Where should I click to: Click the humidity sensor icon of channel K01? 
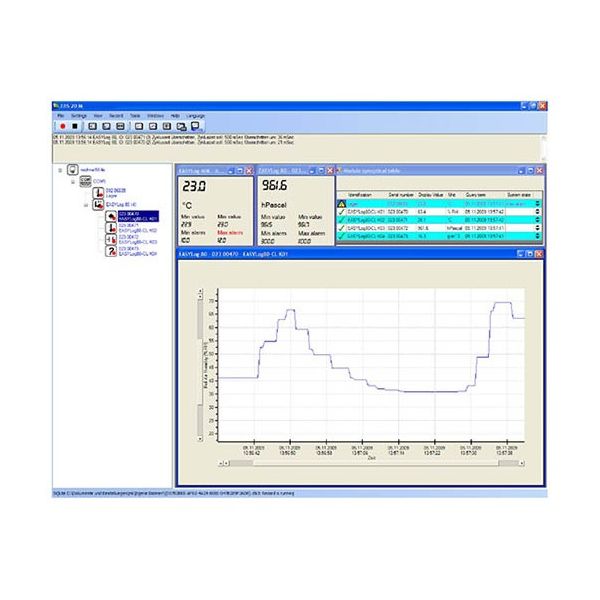click(111, 216)
